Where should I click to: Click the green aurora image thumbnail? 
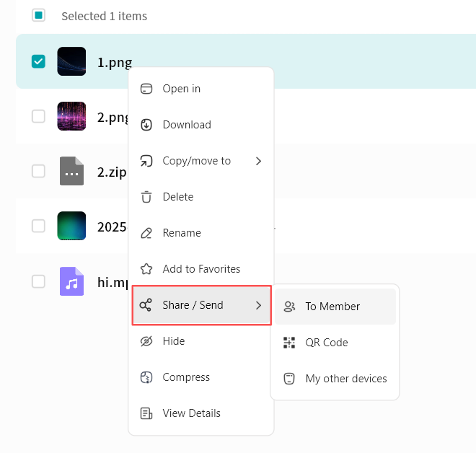[71, 226]
